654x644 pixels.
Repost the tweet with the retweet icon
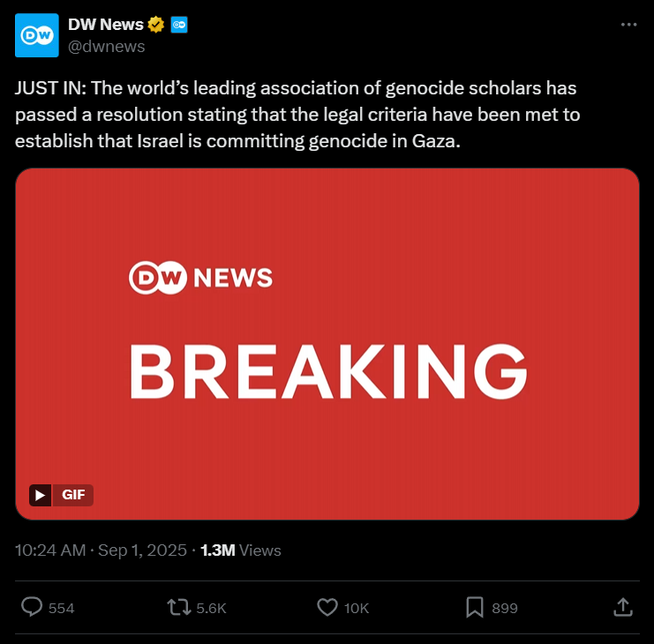[179, 607]
